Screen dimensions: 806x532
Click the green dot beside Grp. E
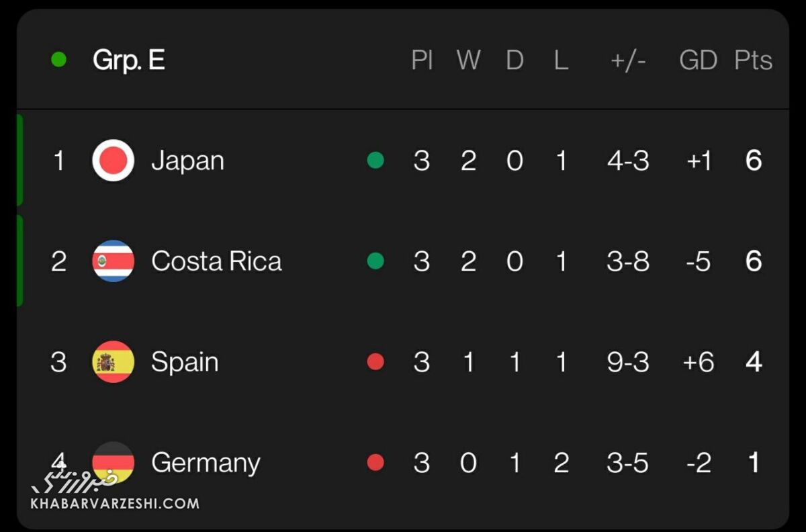(x=59, y=60)
